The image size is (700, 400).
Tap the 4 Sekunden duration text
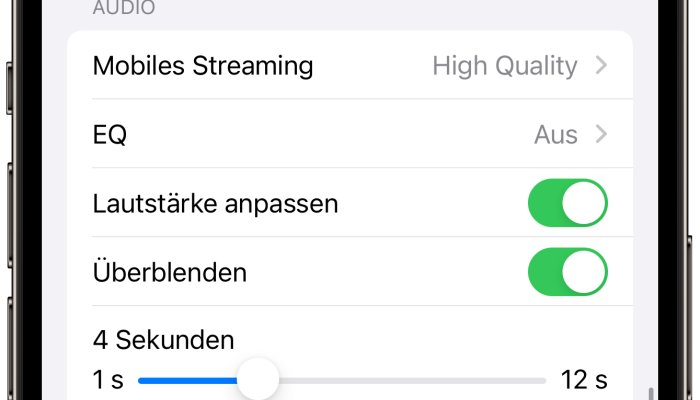coord(163,340)
